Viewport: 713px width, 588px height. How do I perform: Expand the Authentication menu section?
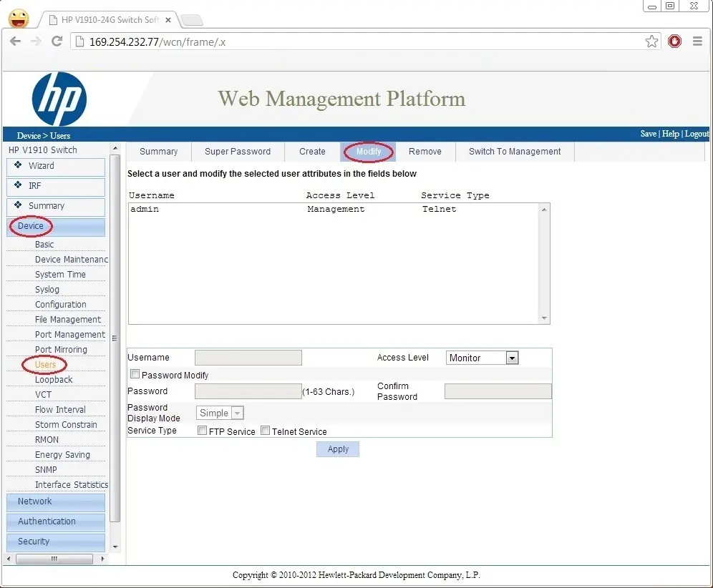pyautogui.click(x=56, y=521)
